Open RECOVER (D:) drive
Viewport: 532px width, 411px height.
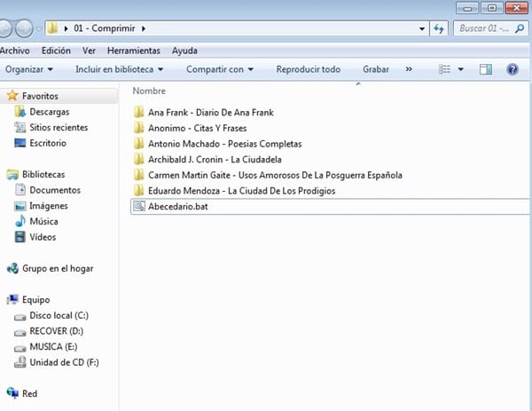(x=57, y=331)
